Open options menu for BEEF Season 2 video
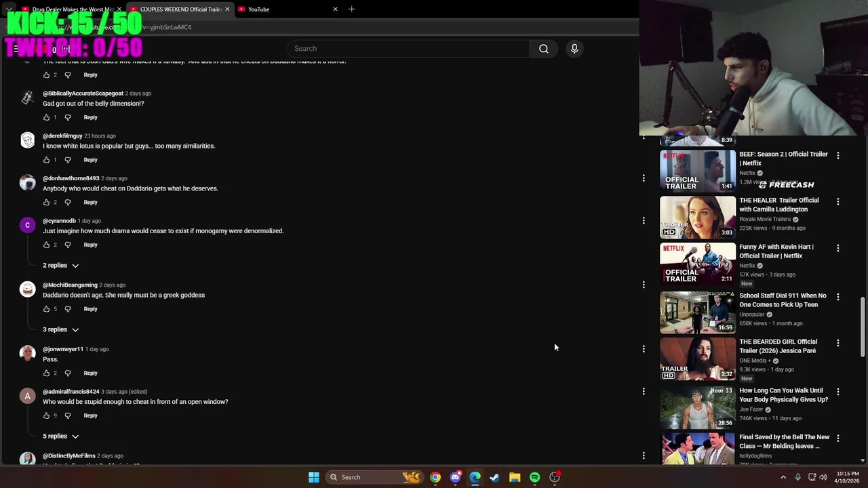868x488 pixels. pos(837,155)
